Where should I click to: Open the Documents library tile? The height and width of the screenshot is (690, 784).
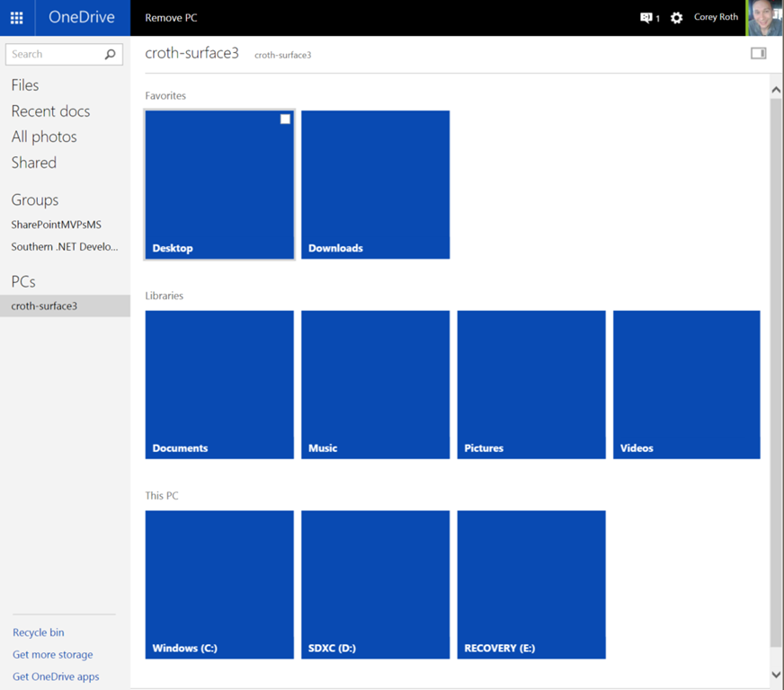point(219,385)
